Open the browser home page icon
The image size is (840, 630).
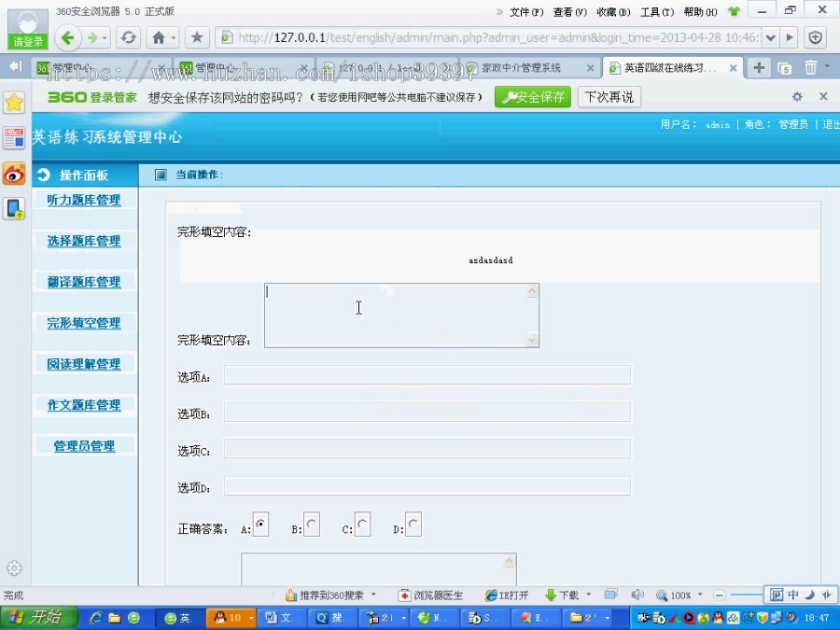click(159, 37)
